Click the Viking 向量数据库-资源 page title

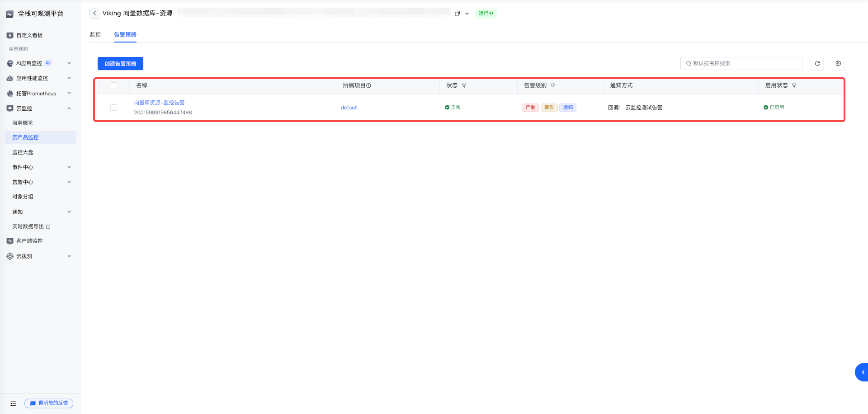137,14
